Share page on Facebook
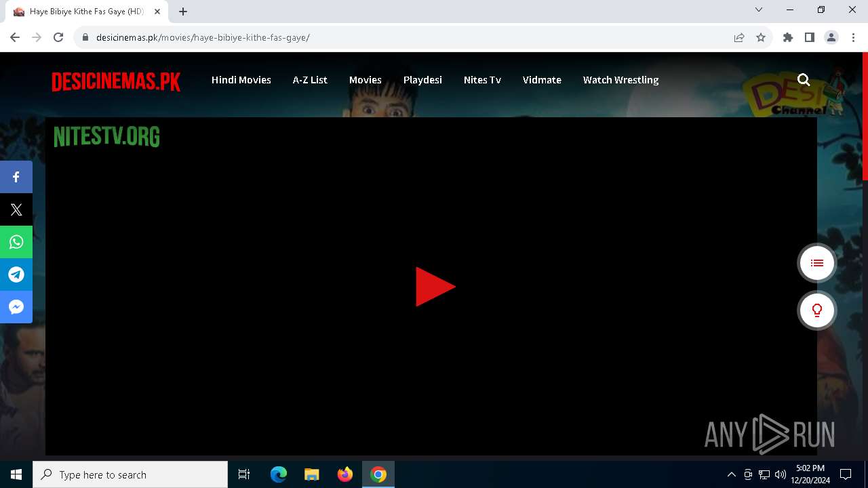The image size is (868, 488). pyautogui.click(x=16, y=177)
